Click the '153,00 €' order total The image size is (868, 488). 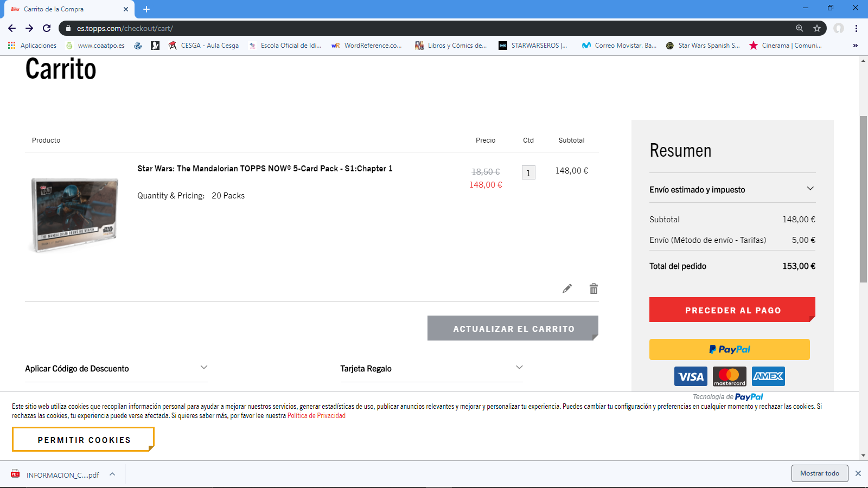pos(799,266)
